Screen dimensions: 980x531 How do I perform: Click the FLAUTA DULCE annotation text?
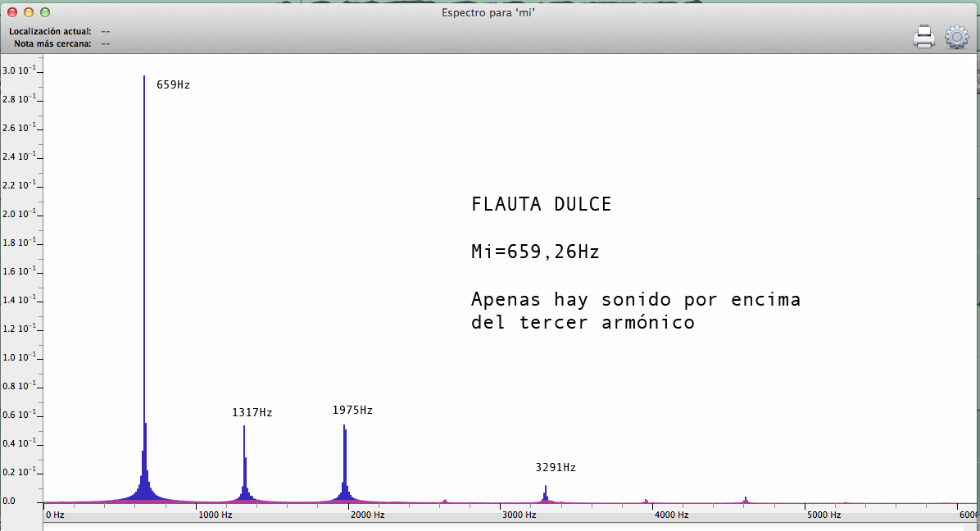[x=541, y=205]
